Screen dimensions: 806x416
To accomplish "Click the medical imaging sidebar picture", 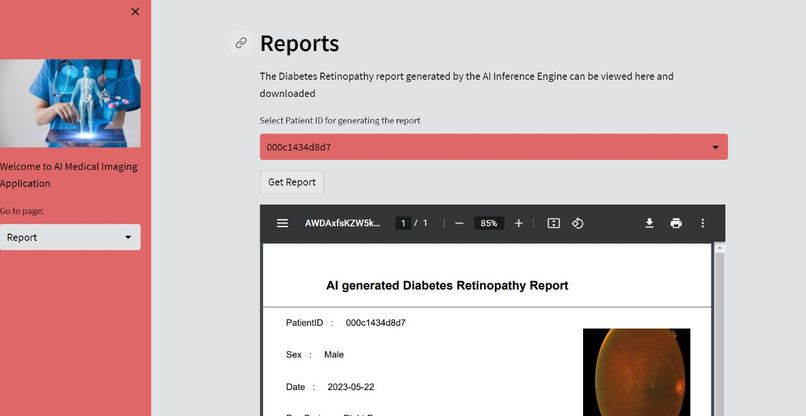I will point(70,103).
